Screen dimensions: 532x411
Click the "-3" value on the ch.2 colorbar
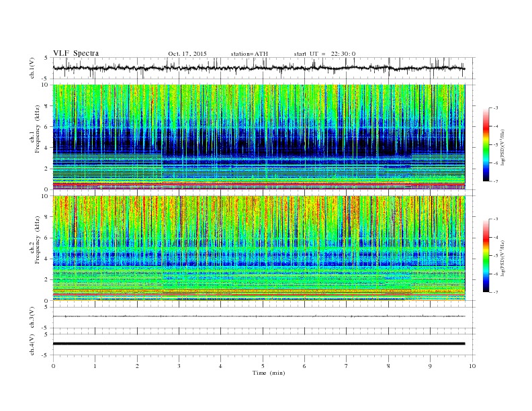click(x=495, y=220)
